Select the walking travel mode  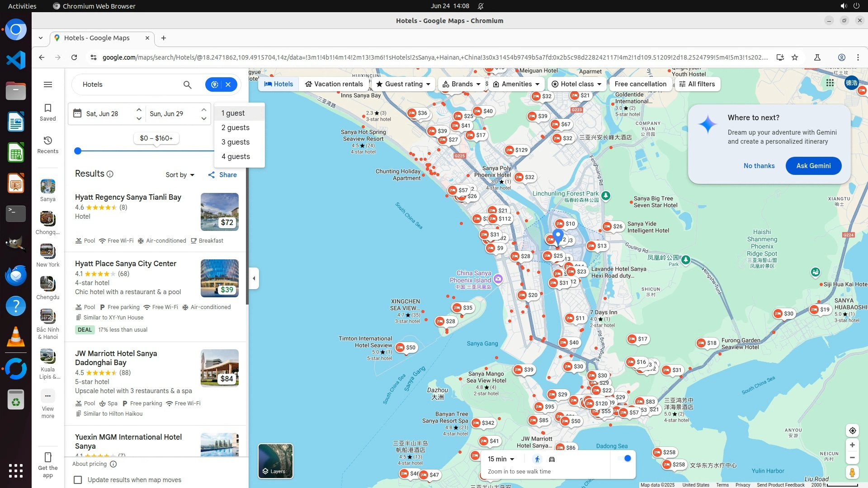pyautogui.click(x=537, y=460)
